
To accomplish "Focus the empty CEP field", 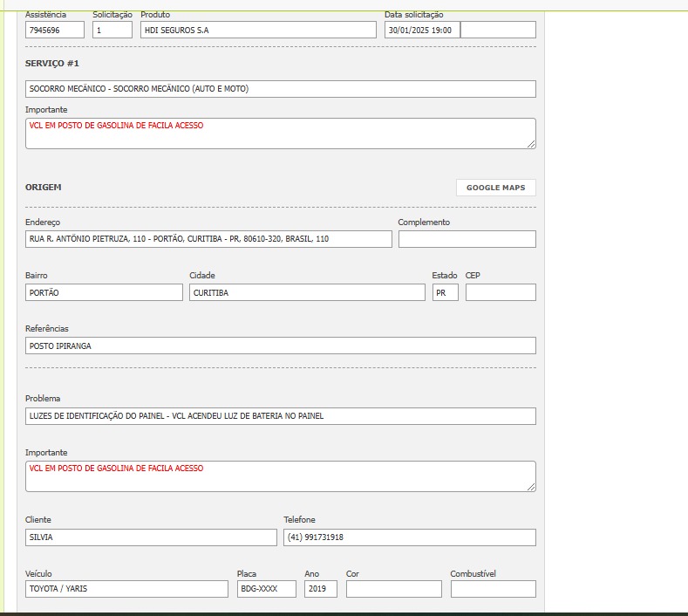I will click(x=501, y=292).
